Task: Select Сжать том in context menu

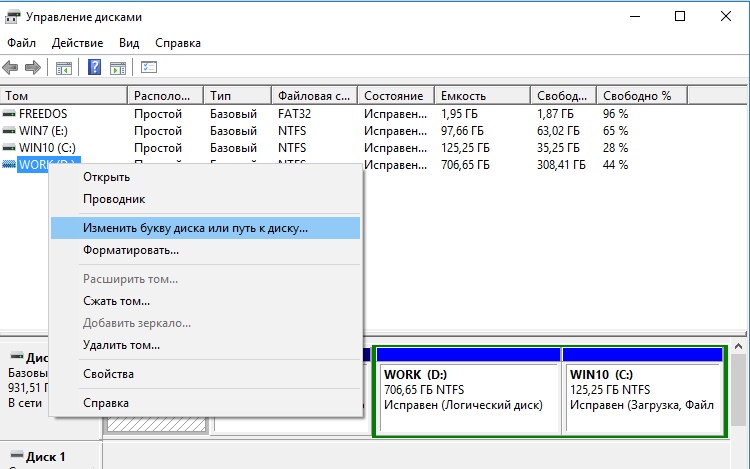Action: 116,300
